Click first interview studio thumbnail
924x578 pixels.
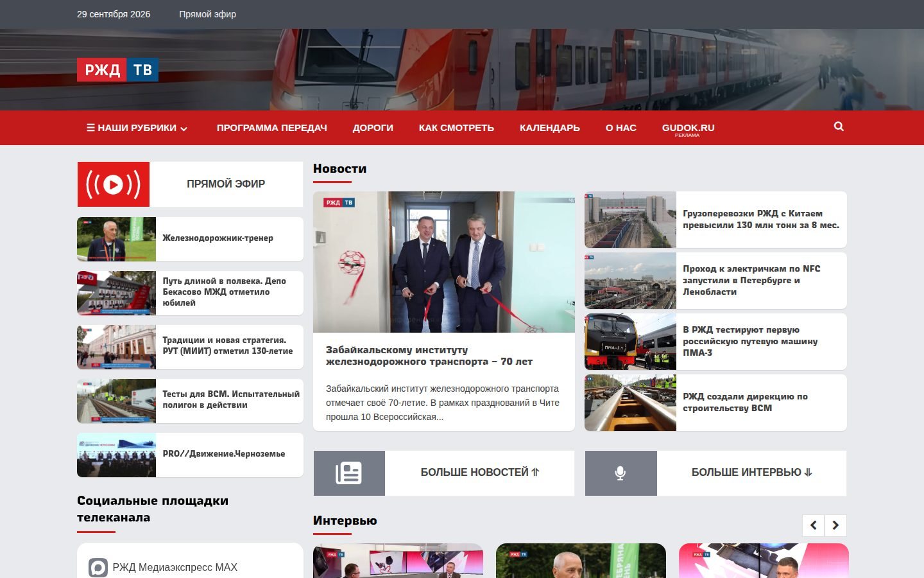tap(398, 561)
